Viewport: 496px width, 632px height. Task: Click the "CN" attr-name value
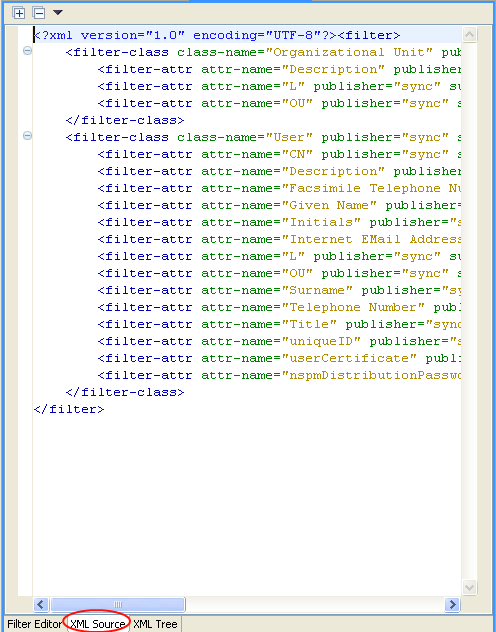tap(297, 154)
